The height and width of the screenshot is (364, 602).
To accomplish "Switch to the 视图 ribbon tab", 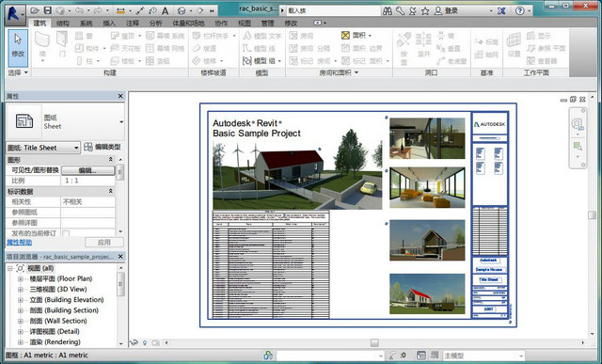I will click(x=245, y=23).
